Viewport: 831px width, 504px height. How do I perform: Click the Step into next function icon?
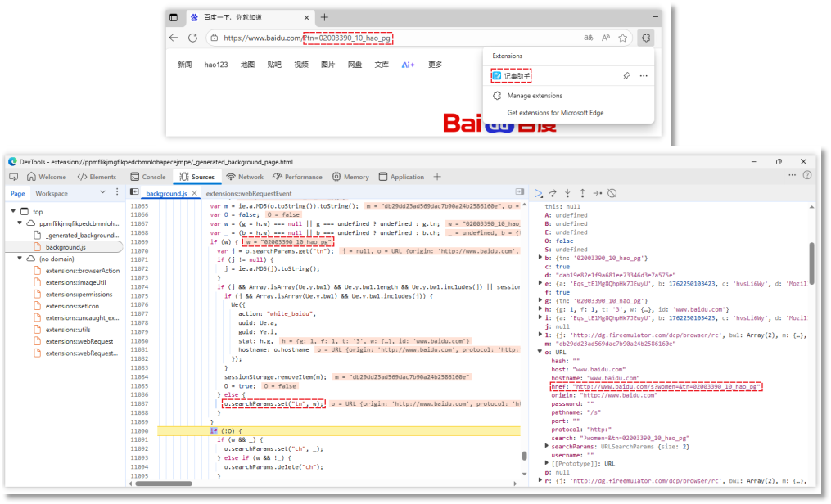pyautogui.click(x=567, y=193)
